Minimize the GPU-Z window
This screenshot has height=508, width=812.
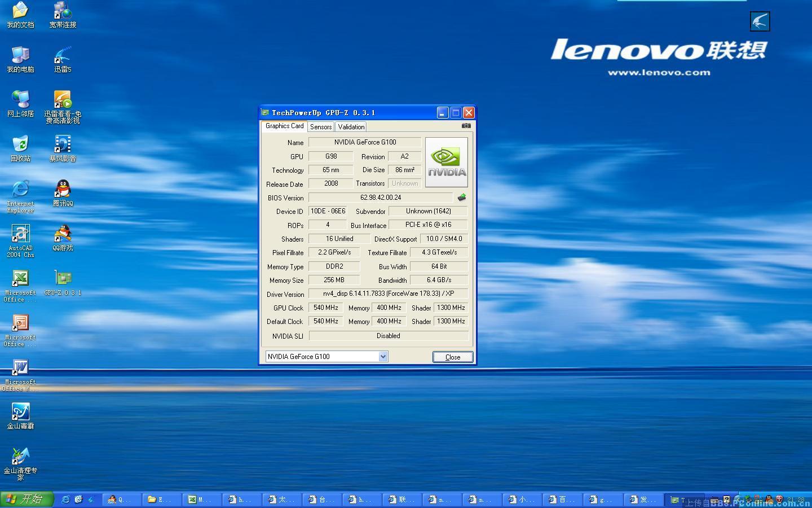tap(443, 112)
